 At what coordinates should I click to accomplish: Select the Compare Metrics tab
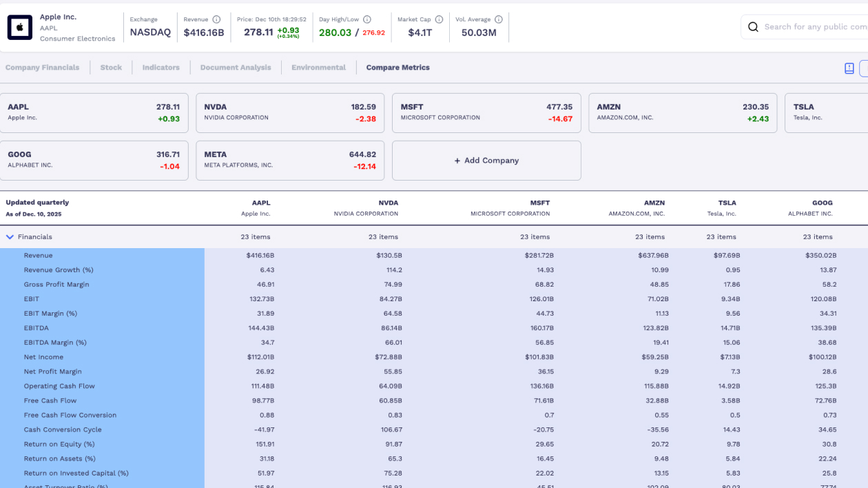[398, 68]
